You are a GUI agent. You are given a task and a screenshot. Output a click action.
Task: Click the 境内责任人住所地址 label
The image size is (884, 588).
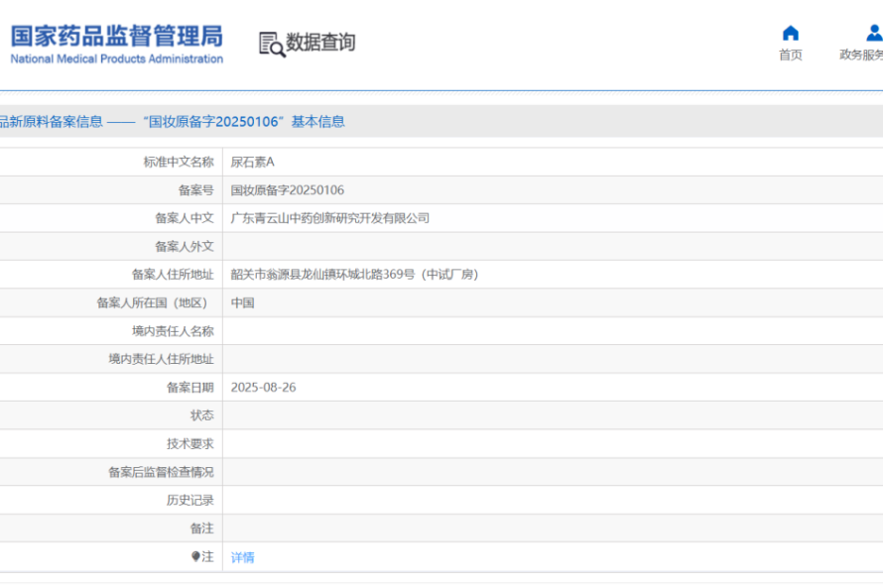tap(162, 359)
